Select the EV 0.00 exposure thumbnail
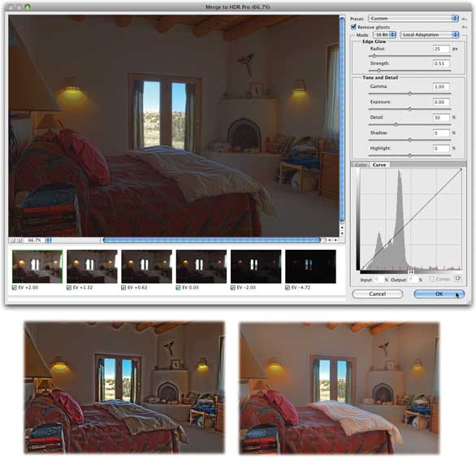This screenshot has width=476, height=457. [x=201, y=267]
